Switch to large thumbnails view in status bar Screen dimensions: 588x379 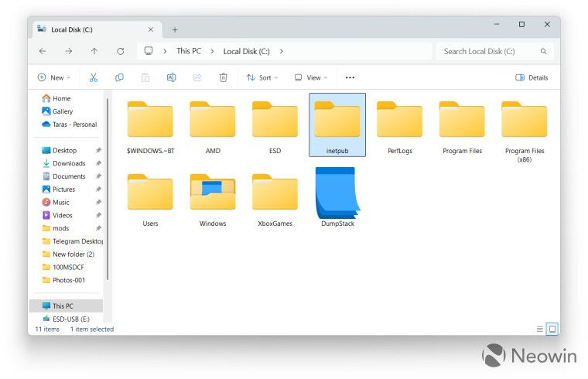click(x=552, y=329)
